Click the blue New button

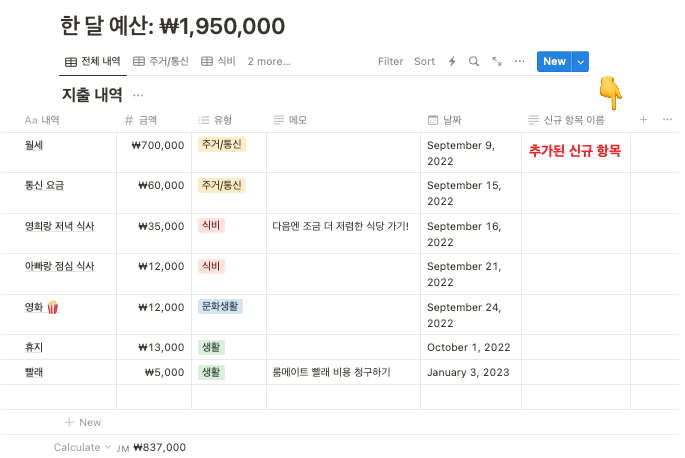pos(554,62)
